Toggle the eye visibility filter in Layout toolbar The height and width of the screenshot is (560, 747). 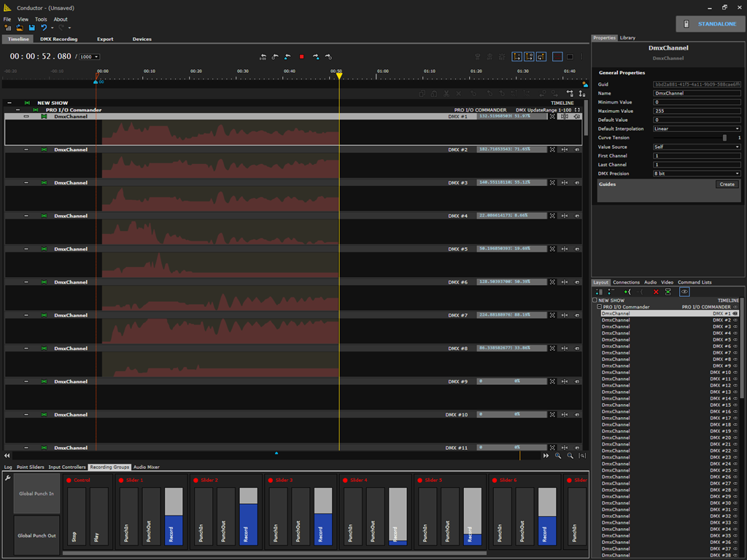684,292
